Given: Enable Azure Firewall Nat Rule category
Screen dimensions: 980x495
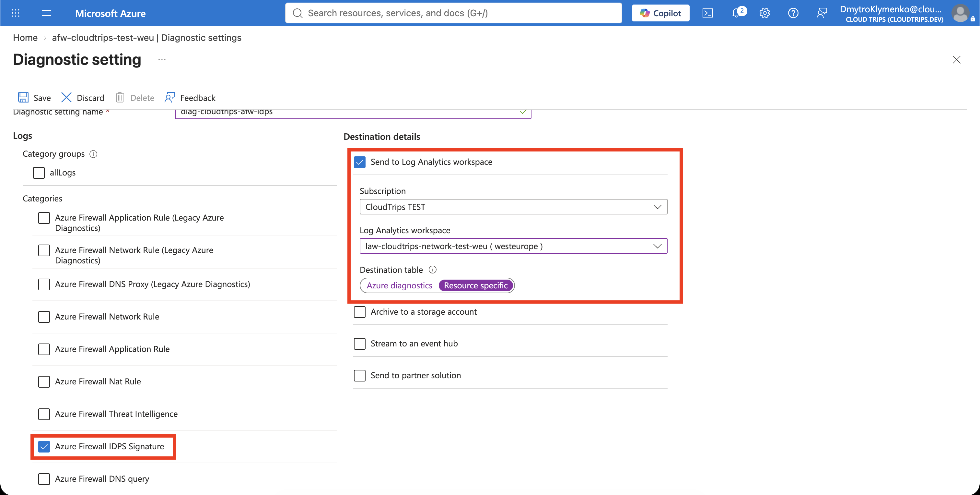Looking at the screenshot, I should [x=44, y=381].
